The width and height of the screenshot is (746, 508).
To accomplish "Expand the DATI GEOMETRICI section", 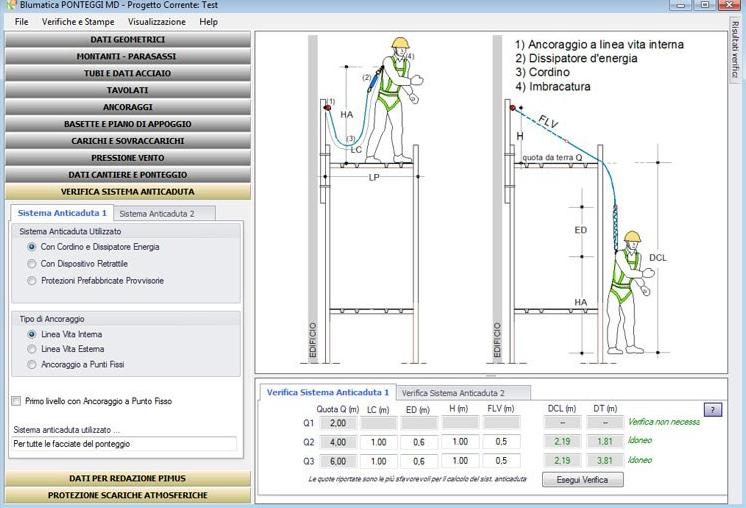I will pyautogui.click(x=127, y=40).
